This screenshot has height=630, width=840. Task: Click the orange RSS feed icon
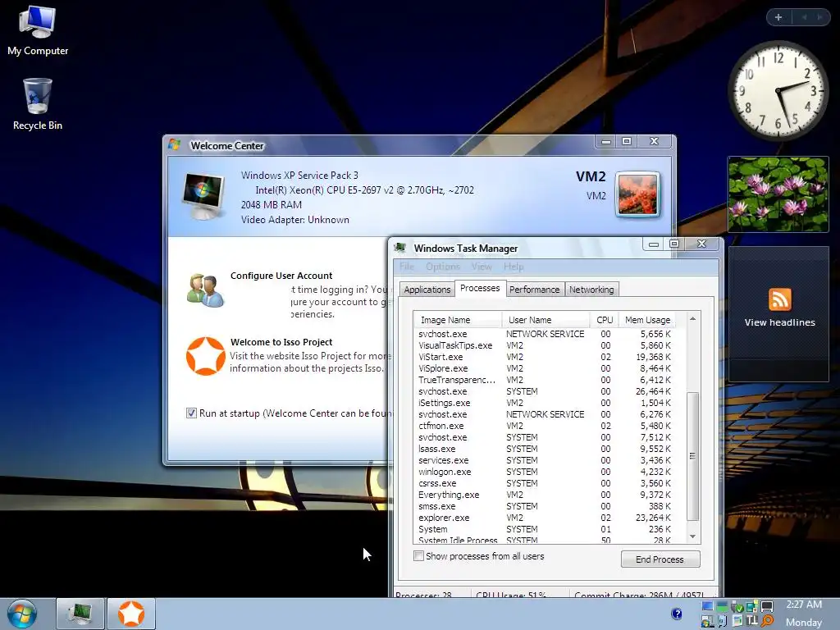pyautogui.click(x=779, y=299)
